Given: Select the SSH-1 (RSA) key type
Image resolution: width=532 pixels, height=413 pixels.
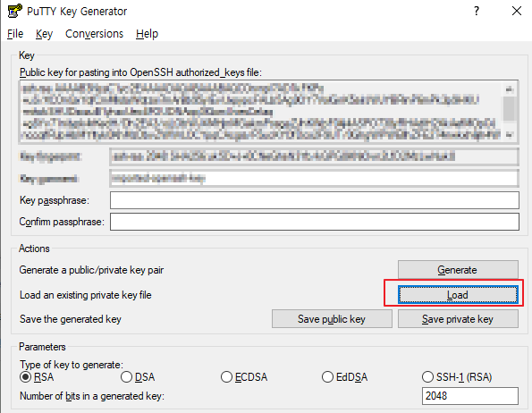Looking at the screenshot, I should click(457, 377).
